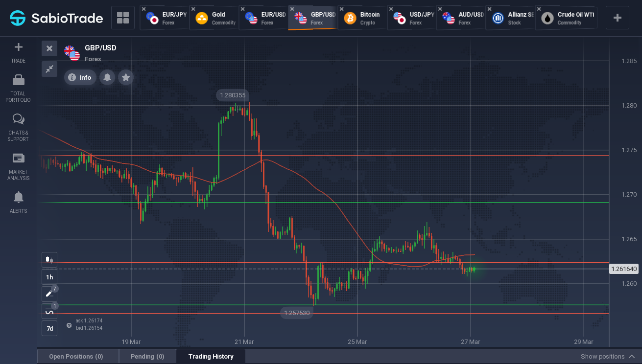Toggle favorite star for GBP/USD
The image size is (642, 364).
(x=126, y=77)
